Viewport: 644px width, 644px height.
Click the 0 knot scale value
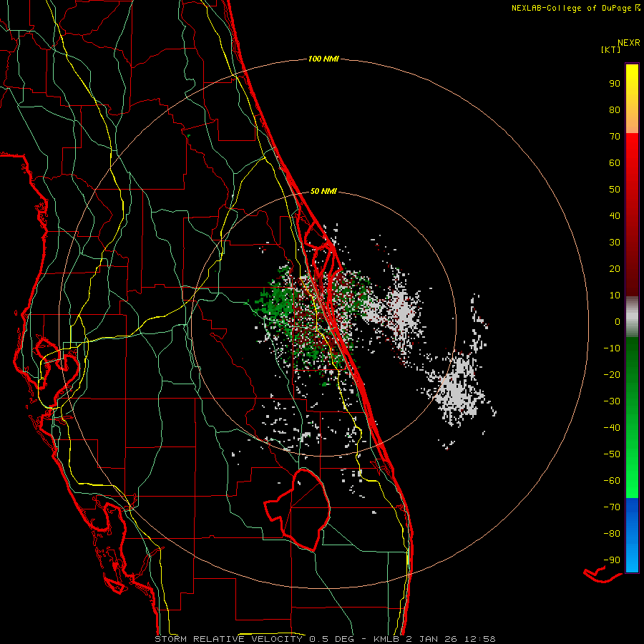tap(618, 322)
